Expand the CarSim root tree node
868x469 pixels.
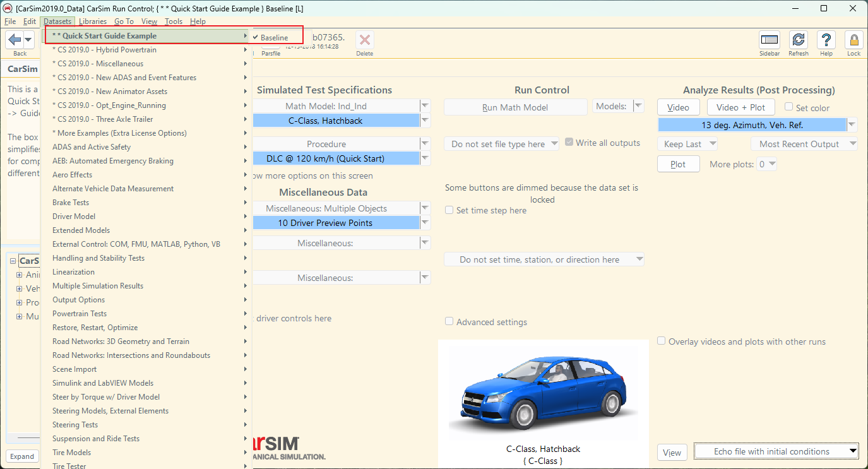(13, 261)
